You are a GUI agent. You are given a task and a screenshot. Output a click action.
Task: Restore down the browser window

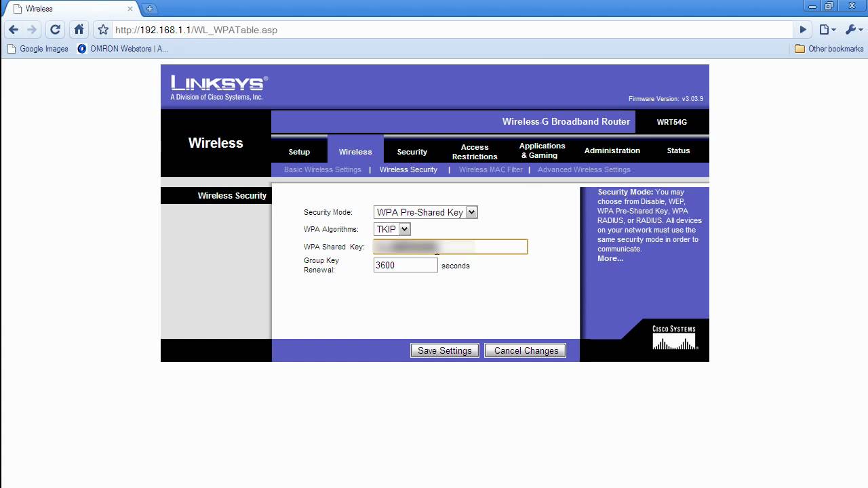tap(829, 6)
